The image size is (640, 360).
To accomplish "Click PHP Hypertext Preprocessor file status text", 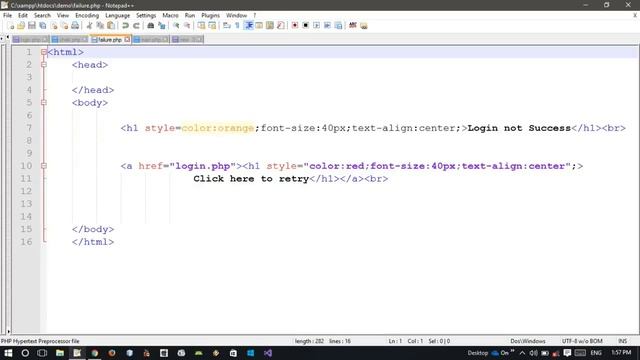I will tap(40, 341).
